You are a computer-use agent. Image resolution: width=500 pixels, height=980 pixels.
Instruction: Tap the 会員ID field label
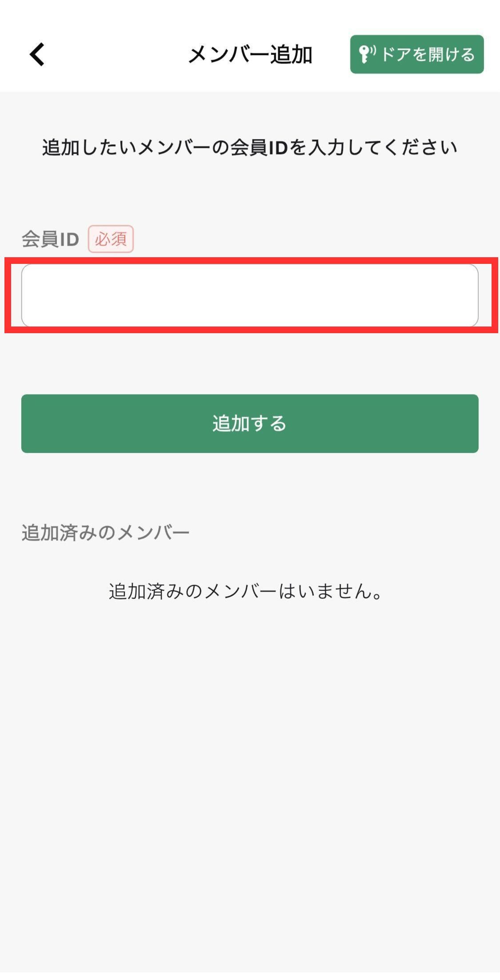[x=50, y=239]
